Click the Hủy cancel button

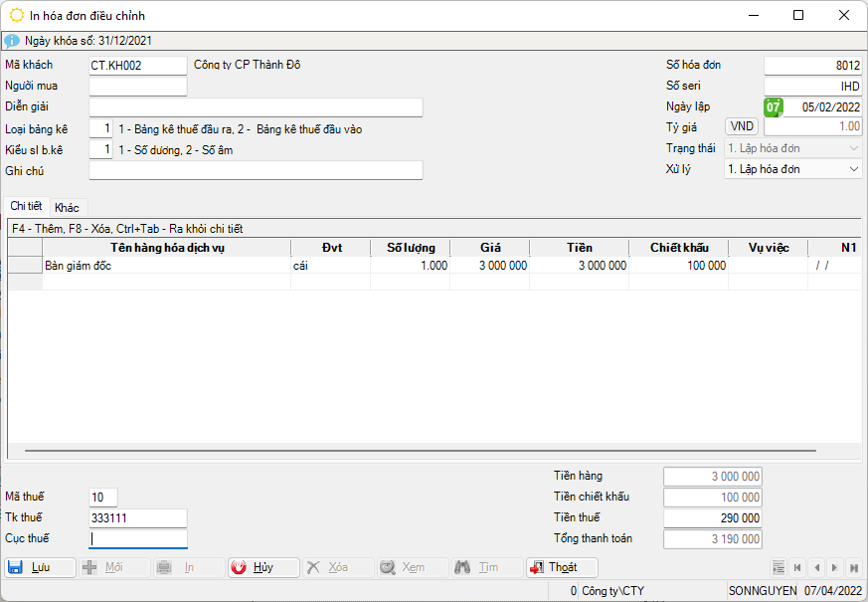click(262, 567)
